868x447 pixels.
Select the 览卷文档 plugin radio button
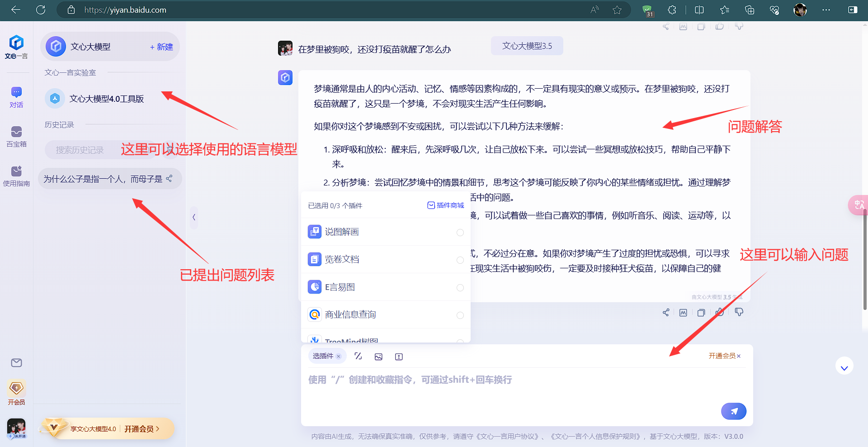point(460,260)
